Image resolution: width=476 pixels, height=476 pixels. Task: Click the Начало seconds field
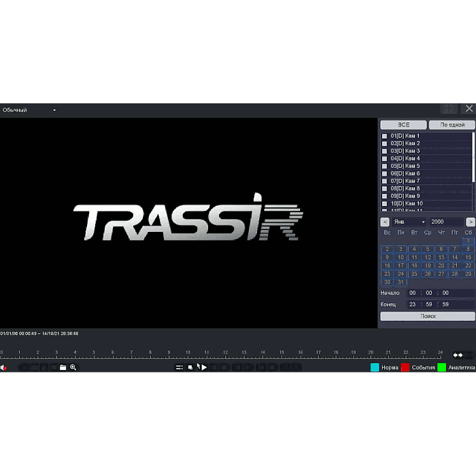(x=445, y=293)
